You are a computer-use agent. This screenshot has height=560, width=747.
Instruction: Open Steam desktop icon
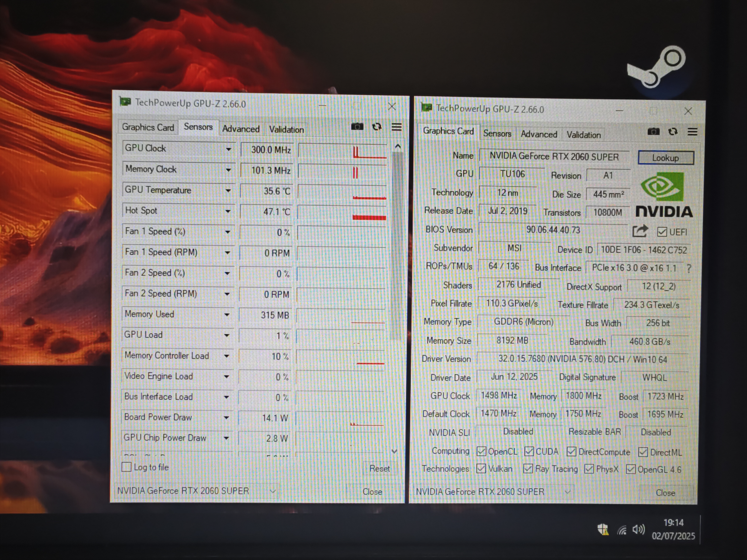[657, 67]
